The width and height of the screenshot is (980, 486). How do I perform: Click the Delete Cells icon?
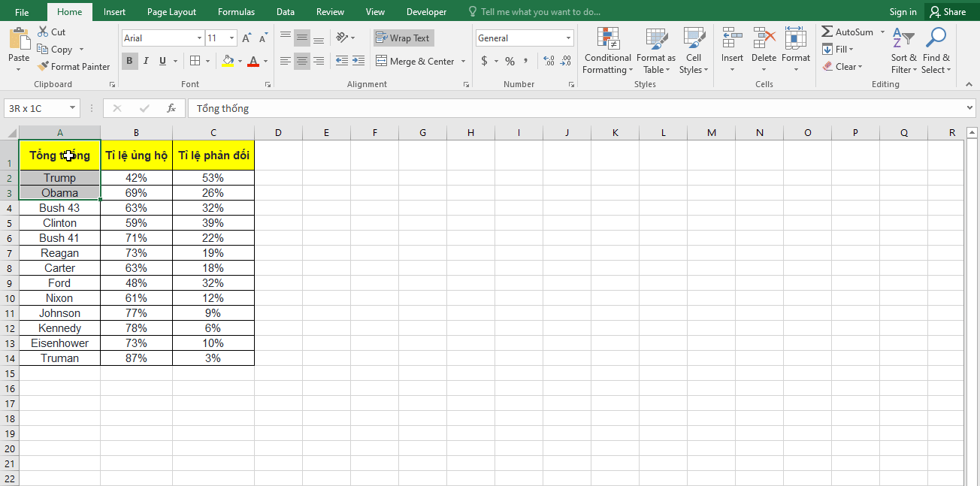(x=764, y=36)
